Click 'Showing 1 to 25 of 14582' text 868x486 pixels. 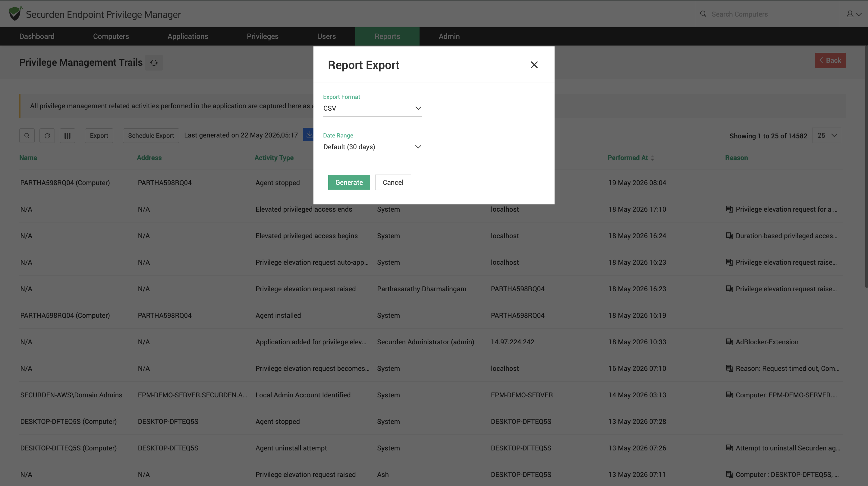point(768,136)
